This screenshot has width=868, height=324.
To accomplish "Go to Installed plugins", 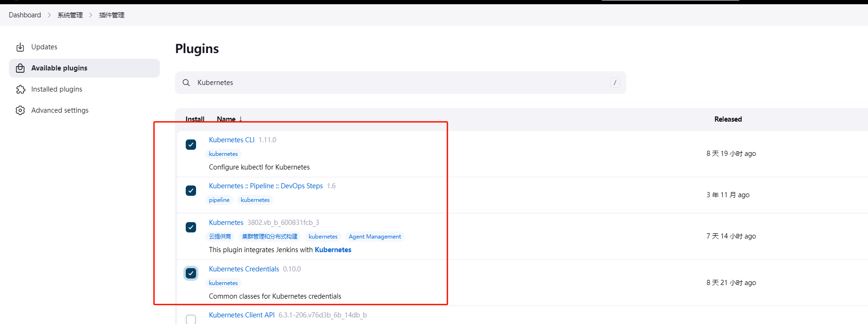I will point(84,89).
